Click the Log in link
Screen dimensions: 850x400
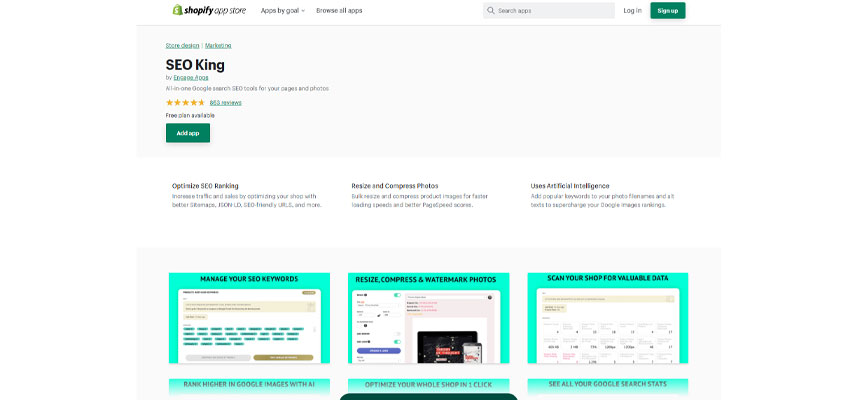[x=632, y=10]
